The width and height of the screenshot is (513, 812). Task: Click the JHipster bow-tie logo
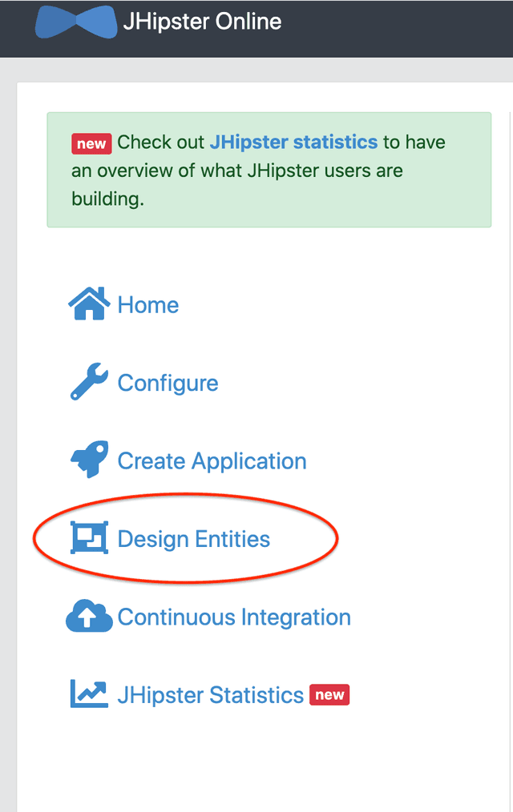[75, 22]
